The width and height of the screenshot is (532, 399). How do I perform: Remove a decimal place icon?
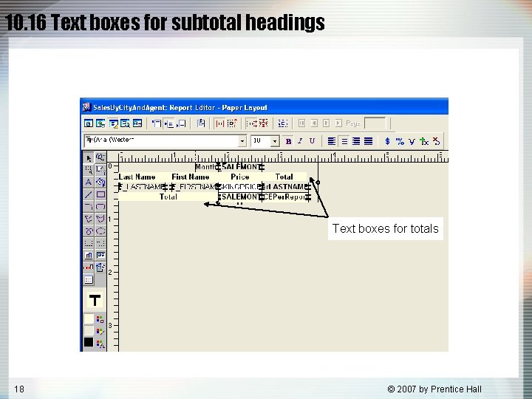437,141
